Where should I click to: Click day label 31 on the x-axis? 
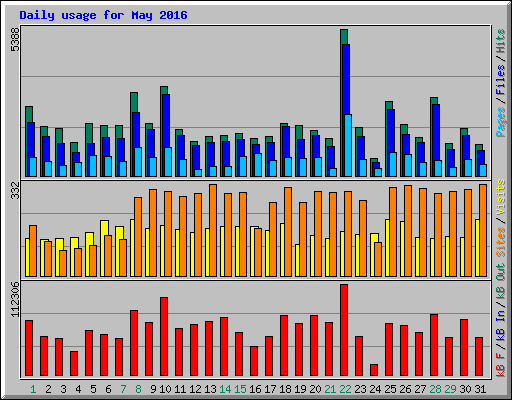[x=480, y=389]
